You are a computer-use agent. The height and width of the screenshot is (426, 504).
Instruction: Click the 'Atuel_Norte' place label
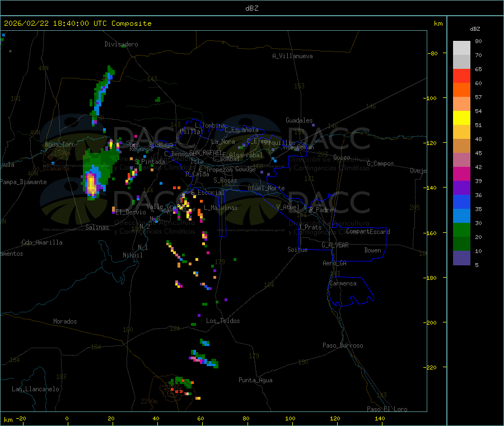click(x=266, y=188)
